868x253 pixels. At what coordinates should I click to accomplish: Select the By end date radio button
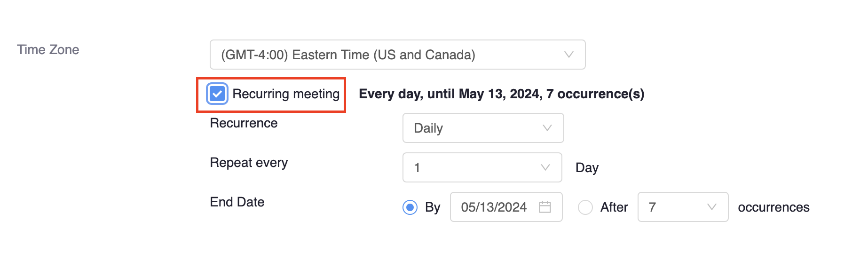tap(410, 207)
